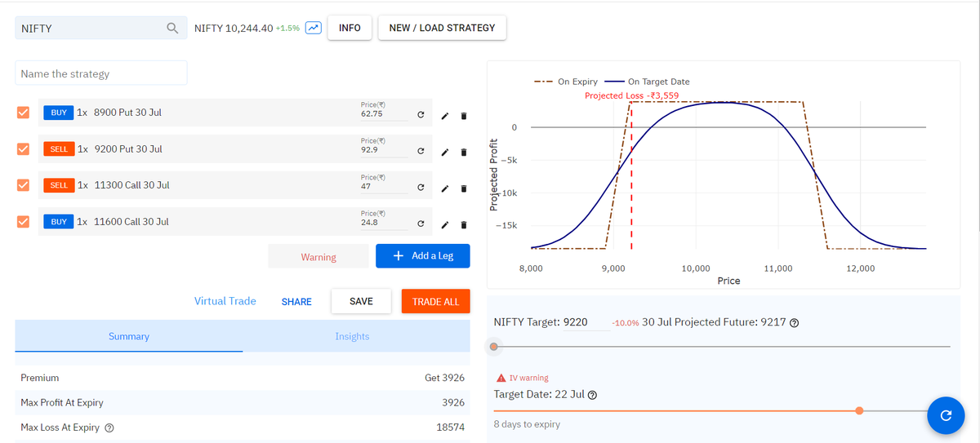Refresh price of 11600 Call leg
Screen dimensions: 980x443
(420, 224)
